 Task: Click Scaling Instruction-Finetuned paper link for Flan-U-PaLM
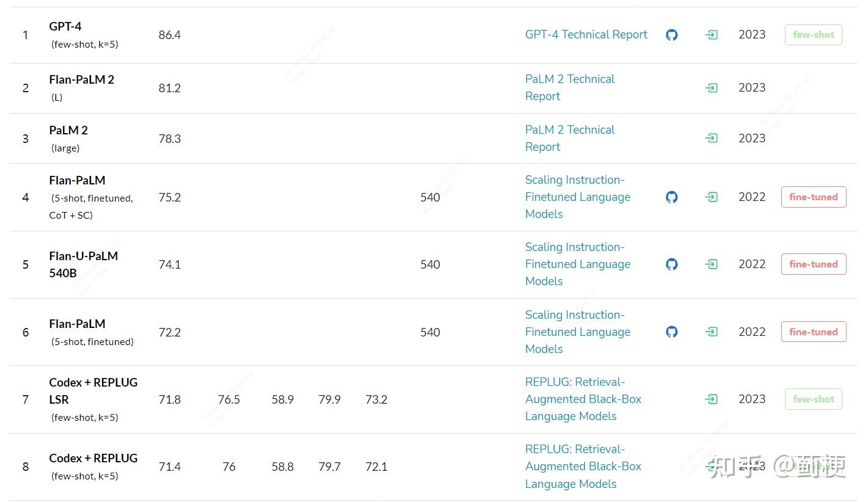pos(577,264)
